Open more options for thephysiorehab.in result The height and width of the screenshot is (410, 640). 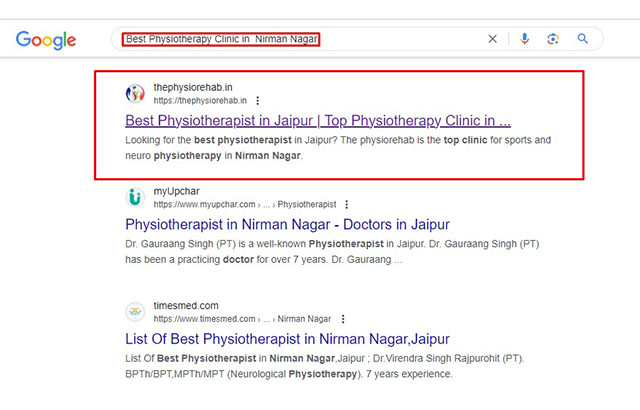click(258, 100)
